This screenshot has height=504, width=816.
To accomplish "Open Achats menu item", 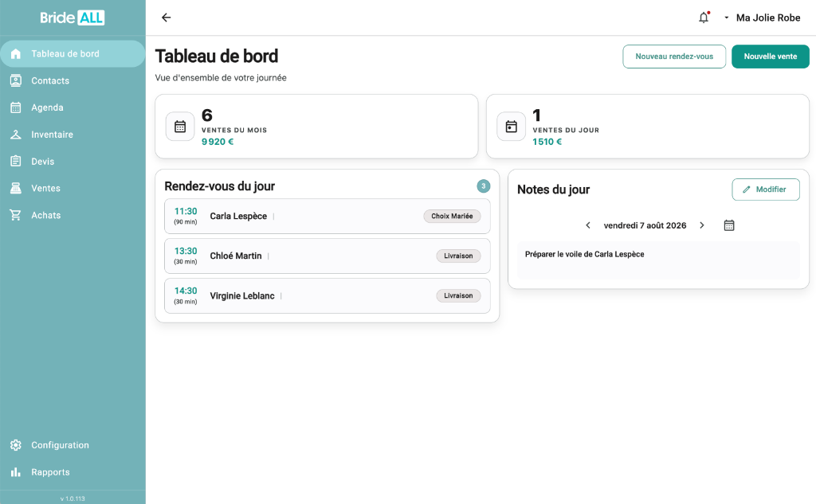I will click(73, 215).
